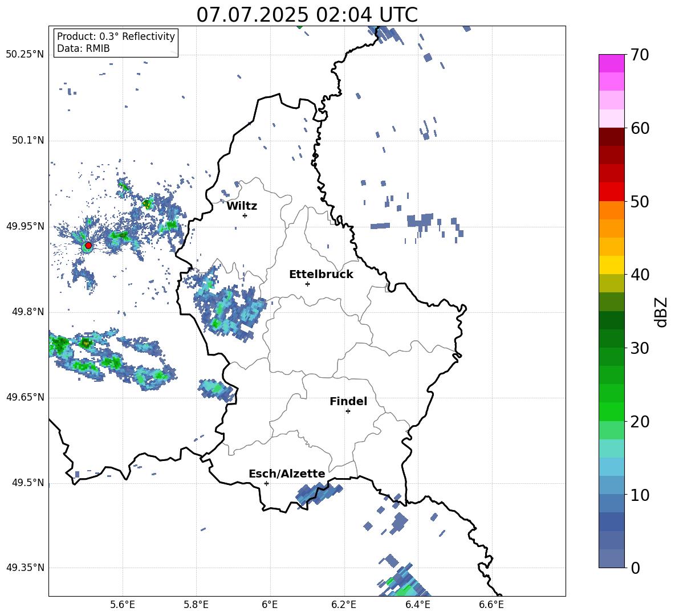Click the 49.65°N latitude label
Screen dimensions: 675x616
point(25,397)
